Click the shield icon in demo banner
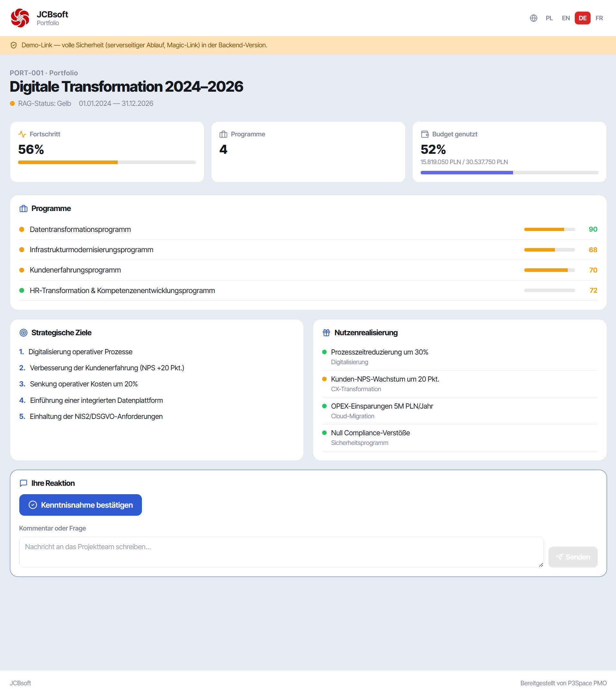The height and width of the screenshot is (693, 616). pos(14,45)
